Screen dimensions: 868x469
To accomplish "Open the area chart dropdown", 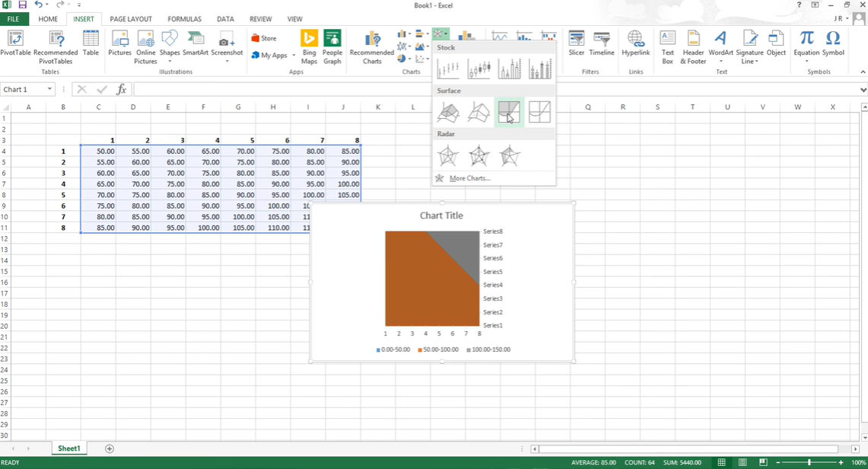I will (x=421, y=46).
